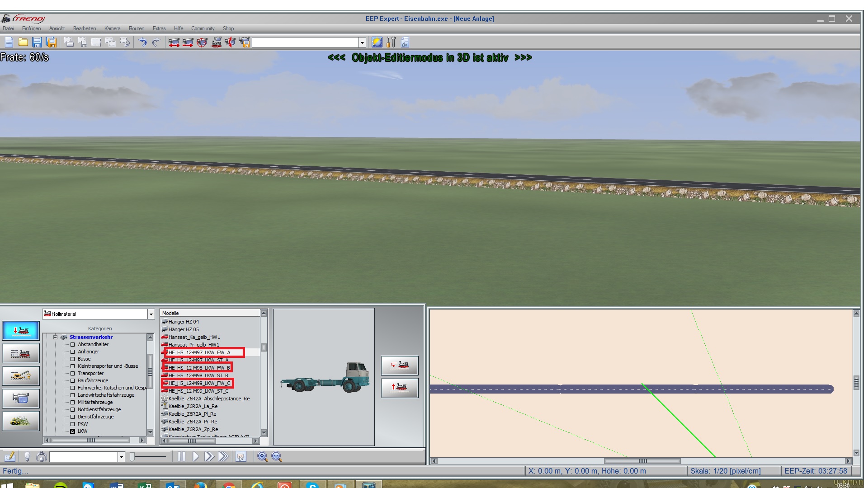The image size is (868, 488).
Task: Check the Militärfahrzeuge category checkbox
Action: [x=72, y=402]
